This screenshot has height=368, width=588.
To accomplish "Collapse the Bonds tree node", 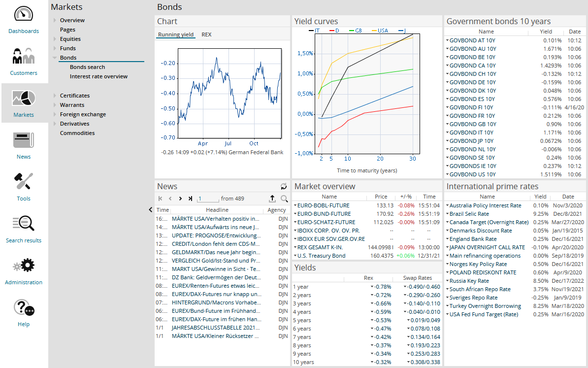I will pos(55,58).
